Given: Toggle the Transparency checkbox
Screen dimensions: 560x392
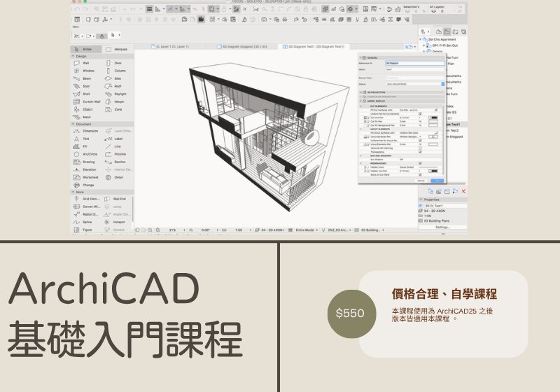Looking at the screenshot, I should [420, 152].
